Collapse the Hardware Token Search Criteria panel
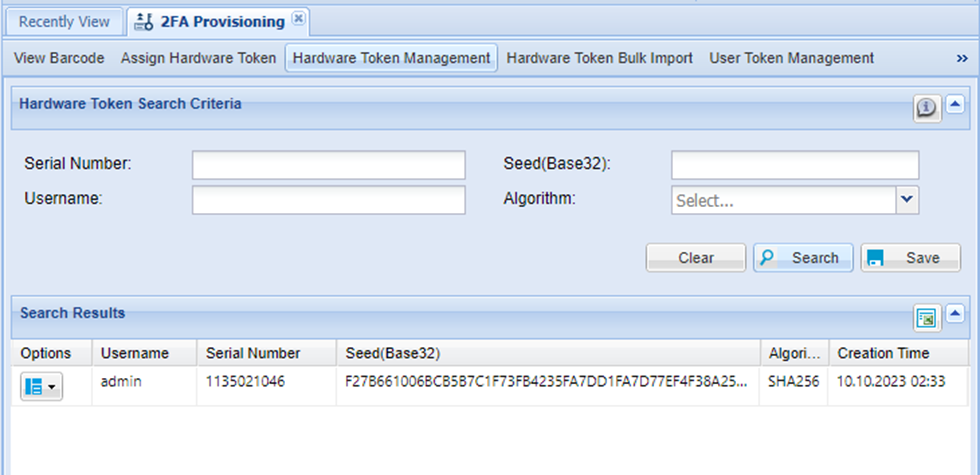 (x=955, y=104)
